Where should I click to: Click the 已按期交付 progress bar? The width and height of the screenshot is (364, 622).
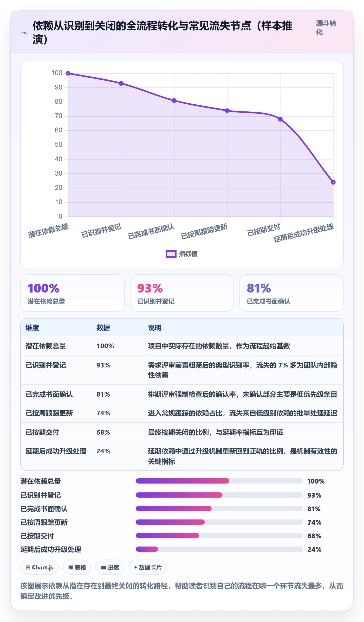point(219,536)
